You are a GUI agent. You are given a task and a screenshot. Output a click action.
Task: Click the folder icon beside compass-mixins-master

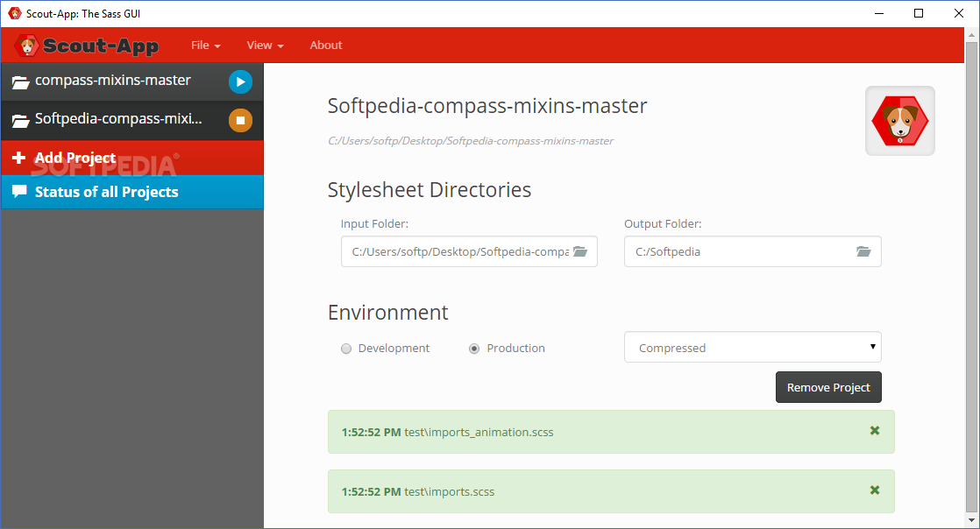point(21,81)
